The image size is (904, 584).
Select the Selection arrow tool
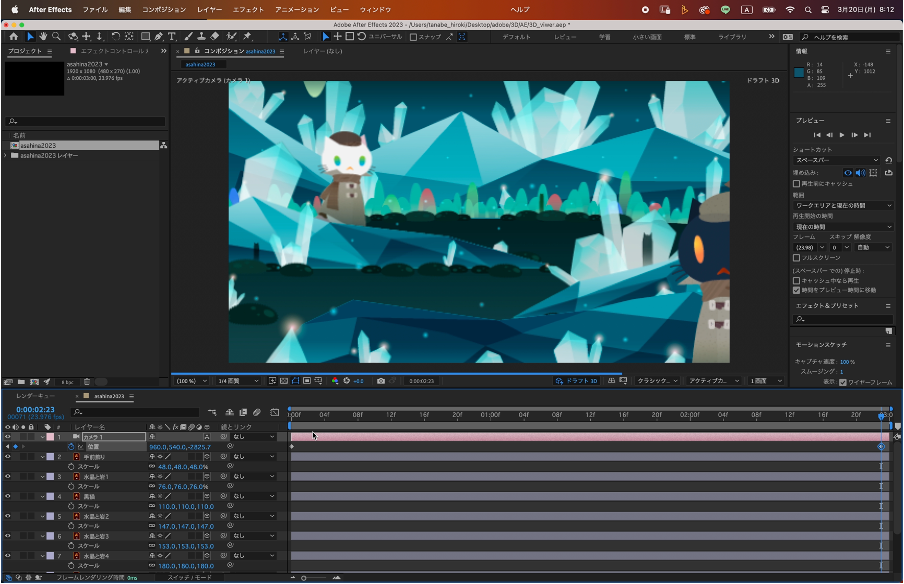[30, 36]
